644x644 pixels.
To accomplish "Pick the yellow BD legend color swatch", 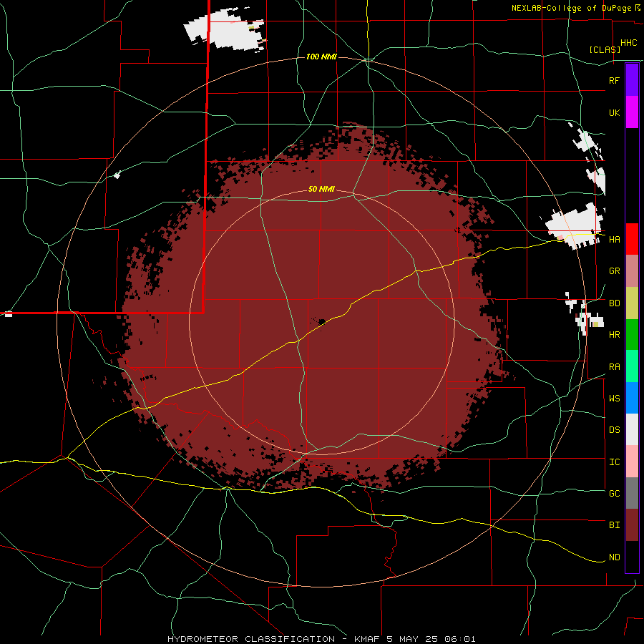I will pyautogui.click(x=632, y=303).
